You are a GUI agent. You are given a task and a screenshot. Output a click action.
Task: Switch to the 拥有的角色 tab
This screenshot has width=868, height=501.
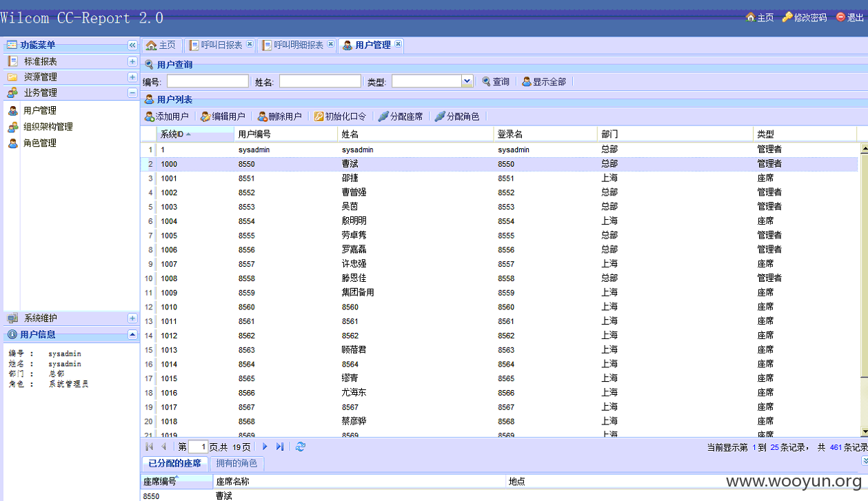click(236, 464)
